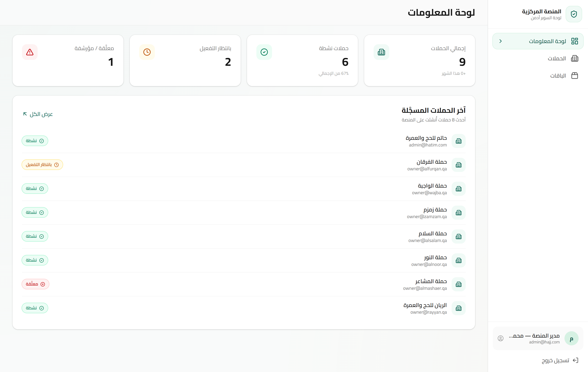Click building icon beside الريان للحج والعمرة

pyautogui.click(x=458, y=308)
